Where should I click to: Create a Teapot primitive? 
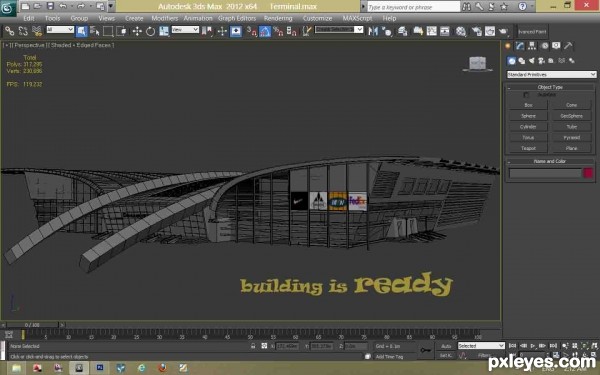(528, 148)
